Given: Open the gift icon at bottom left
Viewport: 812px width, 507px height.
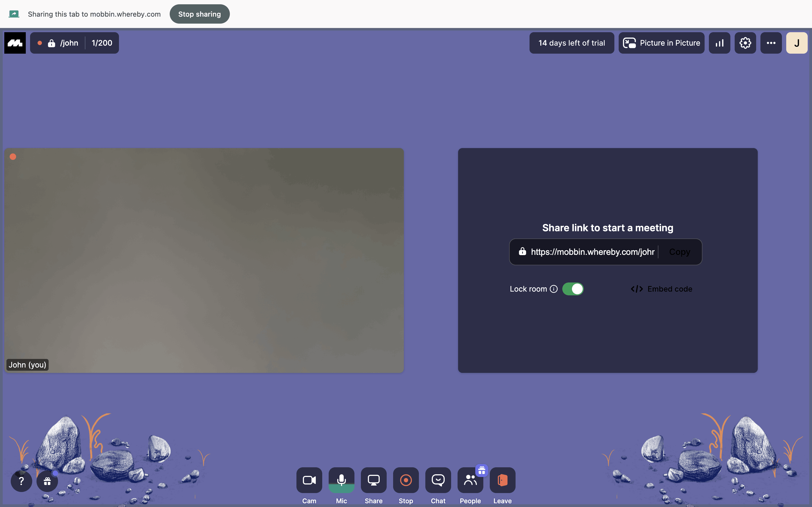Looking at the screenshot, I should [x=47, y=481].
